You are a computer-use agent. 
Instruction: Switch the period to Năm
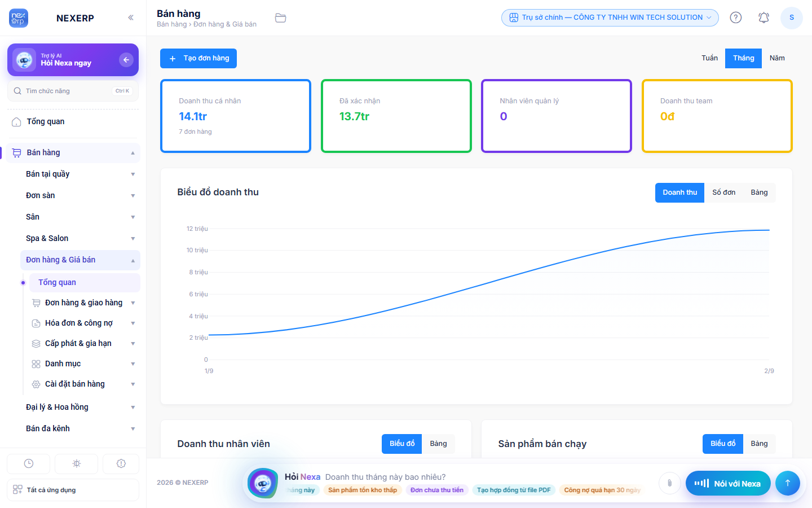777,58
